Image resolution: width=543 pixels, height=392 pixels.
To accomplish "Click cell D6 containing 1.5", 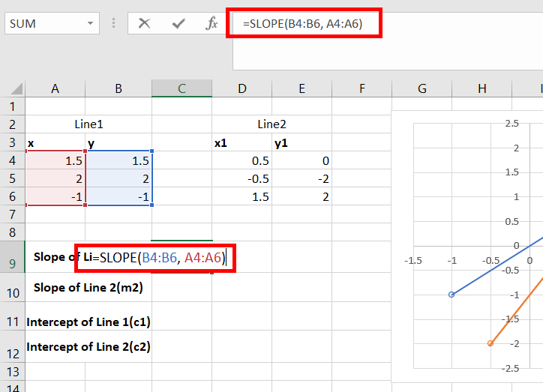I will [242, 196].
